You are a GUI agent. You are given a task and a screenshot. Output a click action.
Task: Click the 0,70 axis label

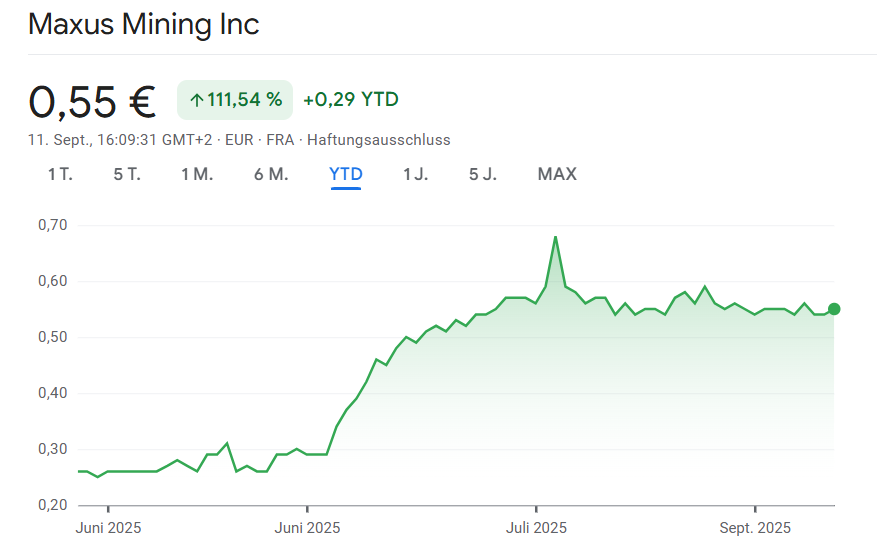tap(53, 225)
